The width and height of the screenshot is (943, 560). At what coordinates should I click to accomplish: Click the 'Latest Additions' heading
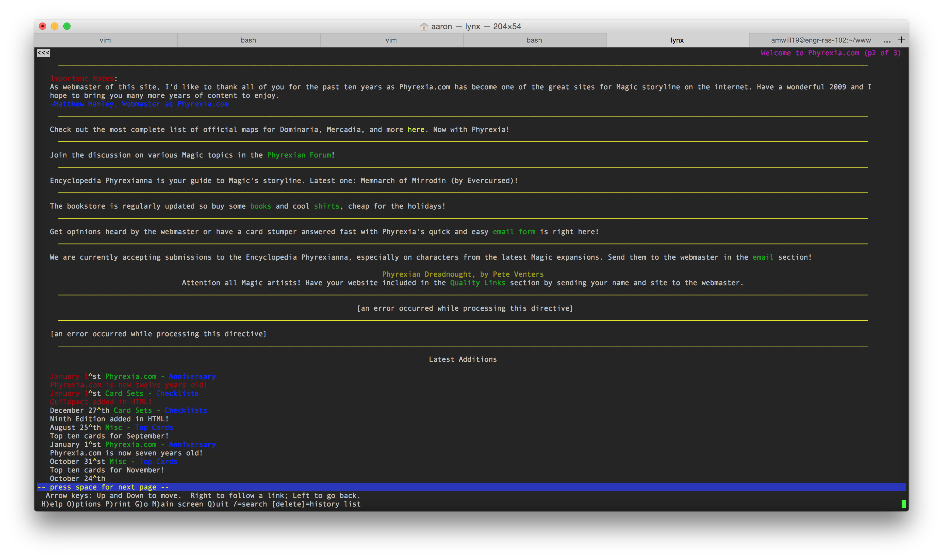463,359
